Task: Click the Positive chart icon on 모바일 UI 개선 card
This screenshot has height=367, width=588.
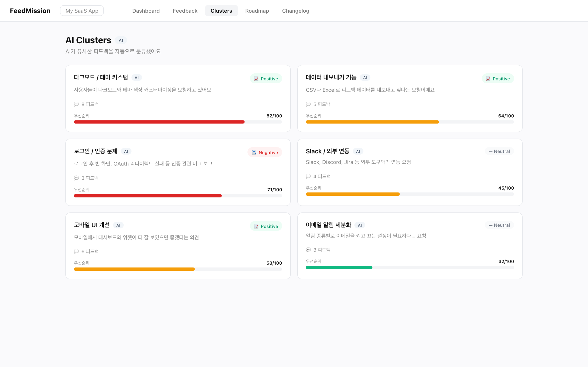Action: pyautogui.click(x=256, y=226)
